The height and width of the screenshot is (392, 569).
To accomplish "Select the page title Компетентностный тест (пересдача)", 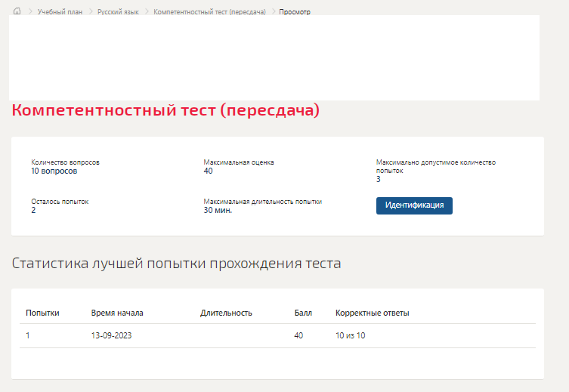I will pyautogui.click(x=165, y=110).
